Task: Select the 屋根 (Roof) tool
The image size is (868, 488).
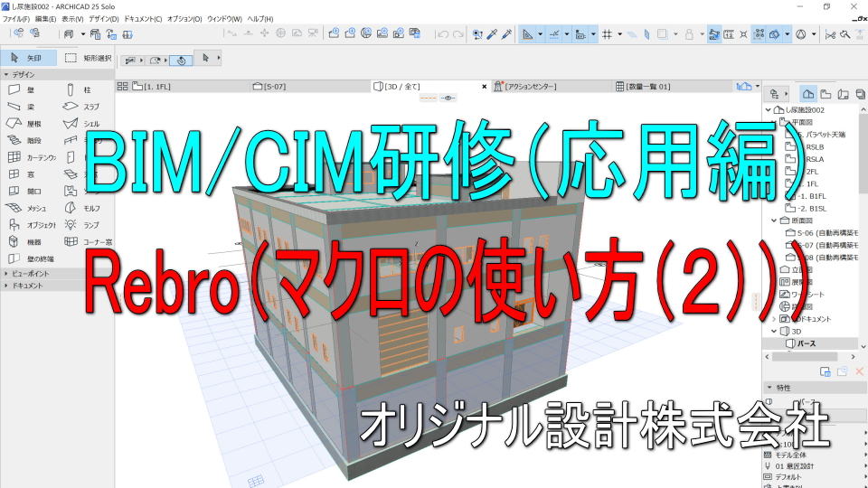Action: tap(29, 124)
